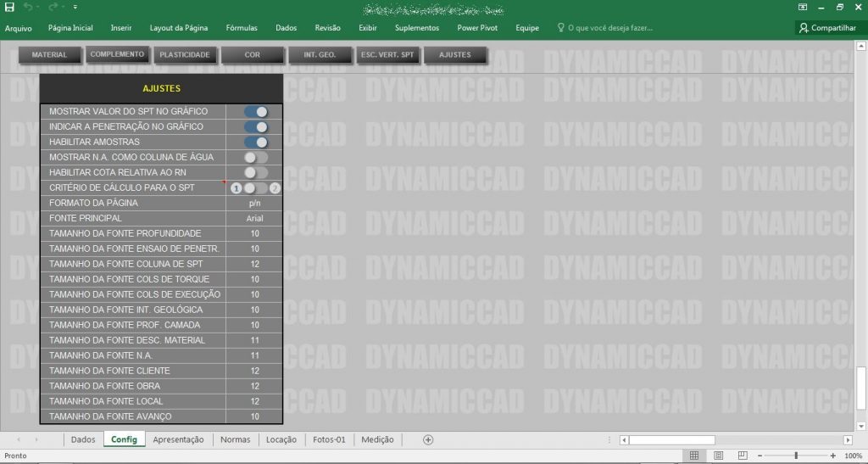Click the COMPLEMENTO button
Viewport: 868px width, 464px height.
pyautogui.click(x=117, y=54)
